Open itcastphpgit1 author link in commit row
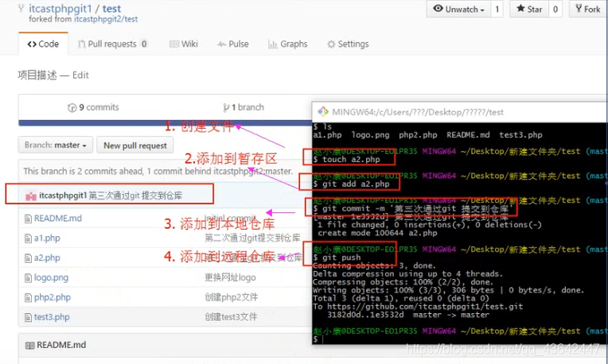The height and width of the screenshot is (364, 608). [x=63, y=196]
